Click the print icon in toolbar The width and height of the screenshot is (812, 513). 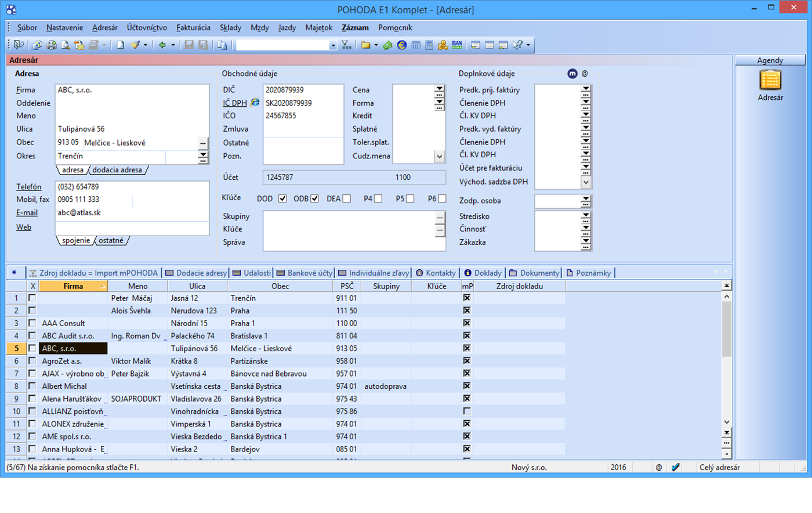(52, 45)
